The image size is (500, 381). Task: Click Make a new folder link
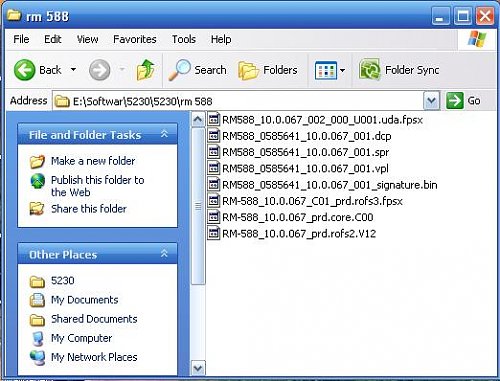pos(93,161)
